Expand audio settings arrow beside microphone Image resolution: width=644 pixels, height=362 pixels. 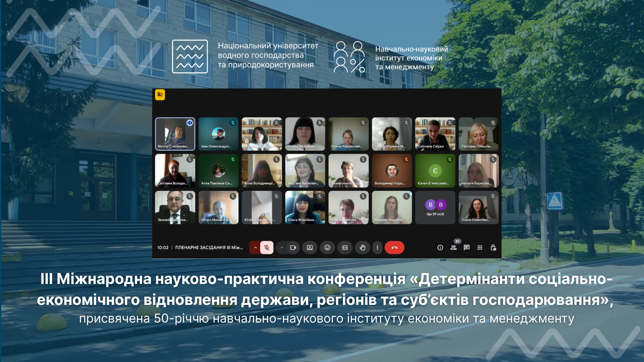pos(255,248)
